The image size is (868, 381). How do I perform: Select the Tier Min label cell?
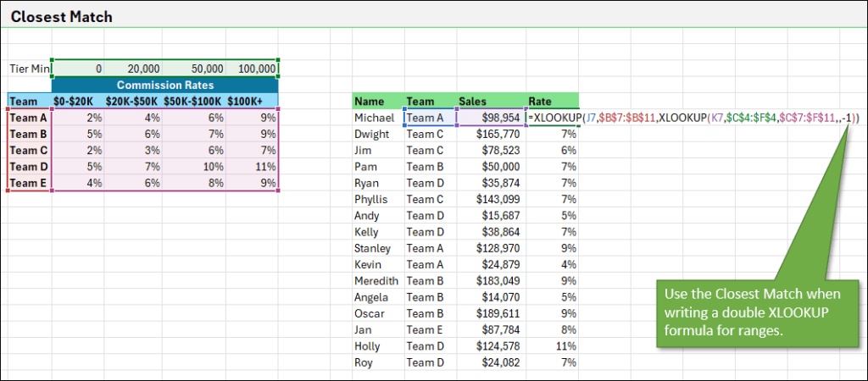tap(28, 69)
